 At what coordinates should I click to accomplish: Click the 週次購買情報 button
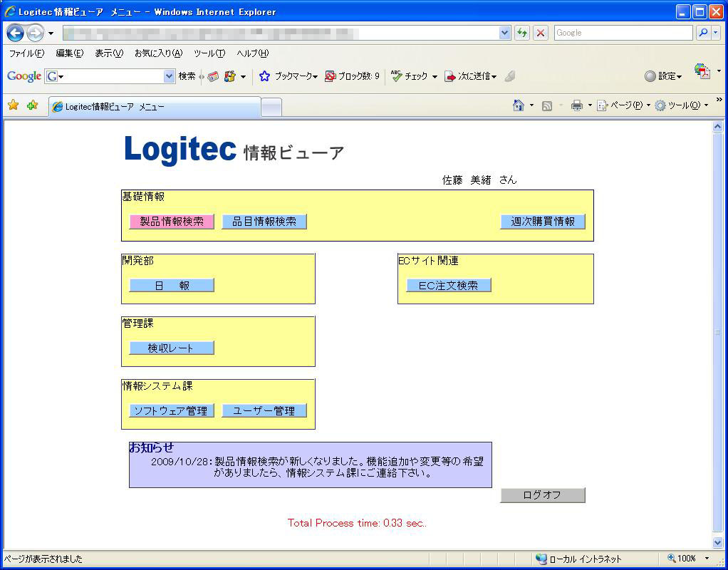tap(543, 222)
